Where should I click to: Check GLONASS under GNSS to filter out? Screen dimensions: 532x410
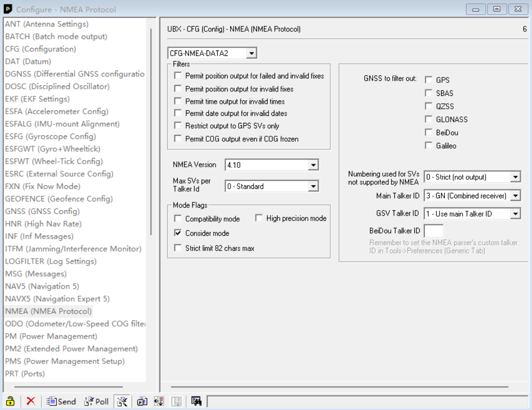tap(428, 119)
